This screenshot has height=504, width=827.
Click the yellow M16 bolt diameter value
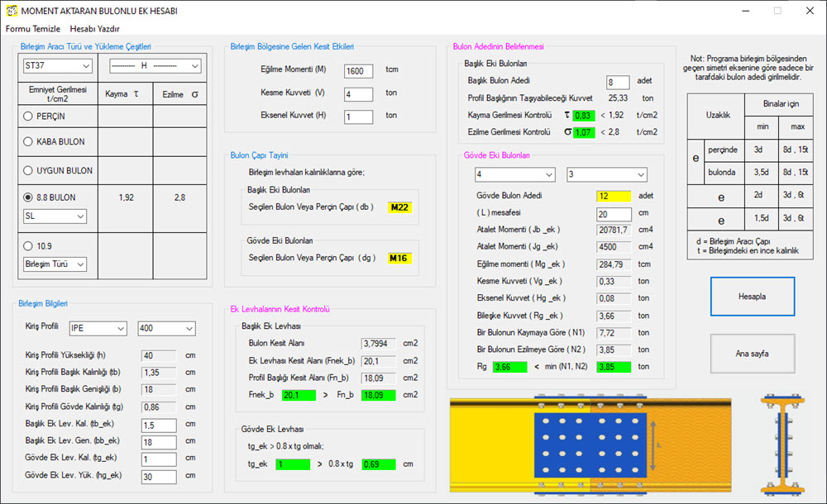point(399,259)
